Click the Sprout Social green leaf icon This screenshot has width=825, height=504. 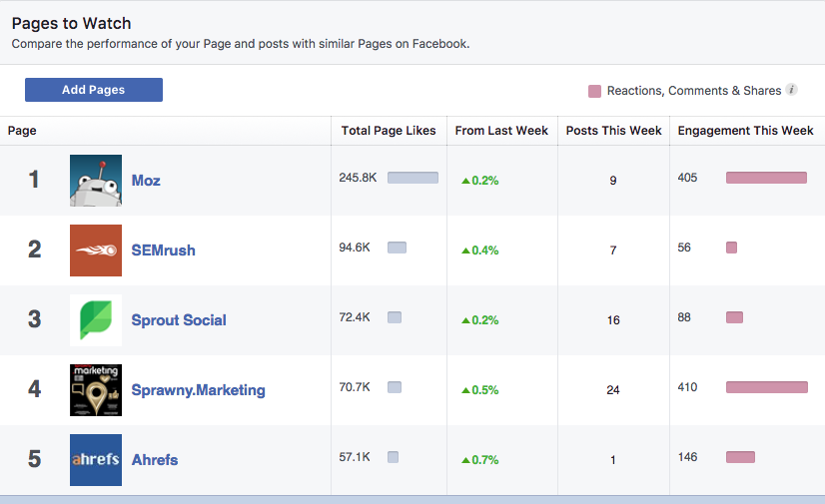pos(96,320)
